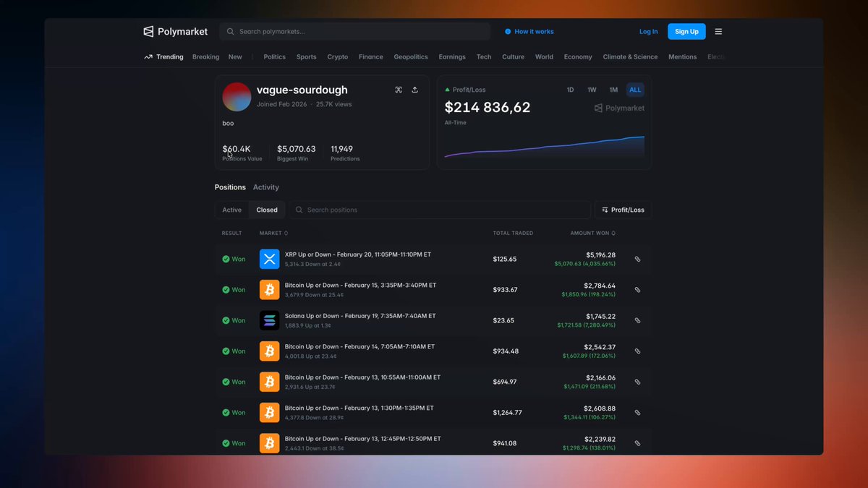The width and height of the screenshot is (868, 488).
Task: Open the New category
Action: click(235, 56)
